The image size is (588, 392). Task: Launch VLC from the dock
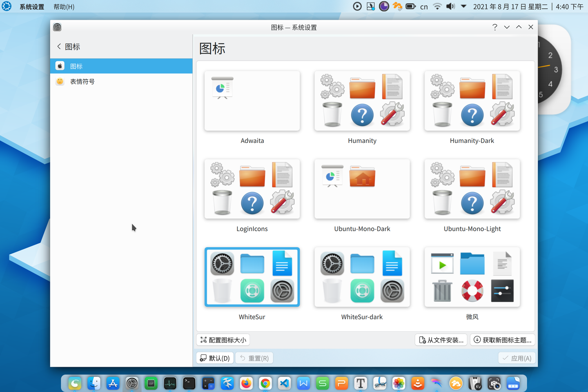pos(418,383)
